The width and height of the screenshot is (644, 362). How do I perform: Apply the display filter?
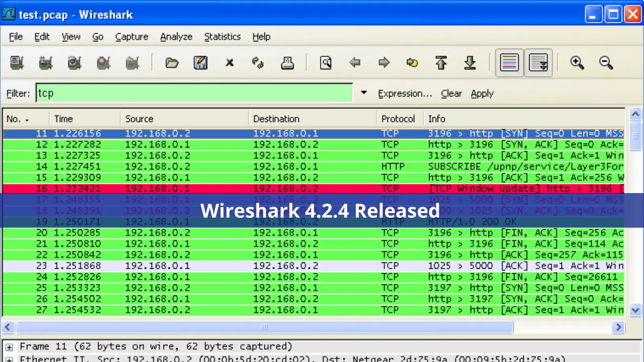[482, 93]
